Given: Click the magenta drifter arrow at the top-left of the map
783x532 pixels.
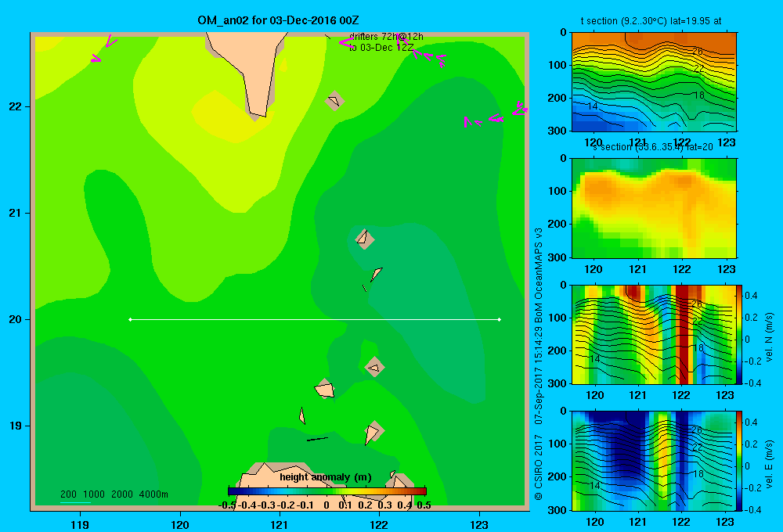Looking at the screenshot, I should pyautogui.click(x=110, y=41).
